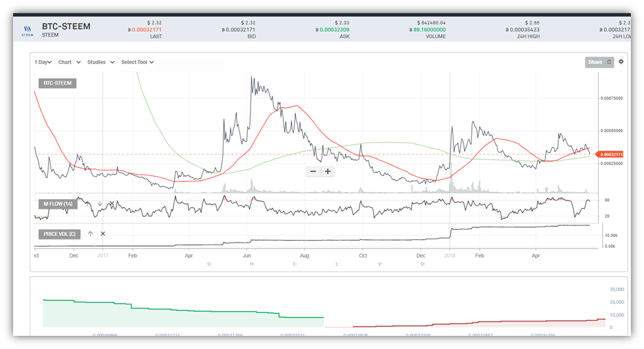This screenshot has width=644, height=349.
Task: Click the Oct label on time axis
Action: 363,256
